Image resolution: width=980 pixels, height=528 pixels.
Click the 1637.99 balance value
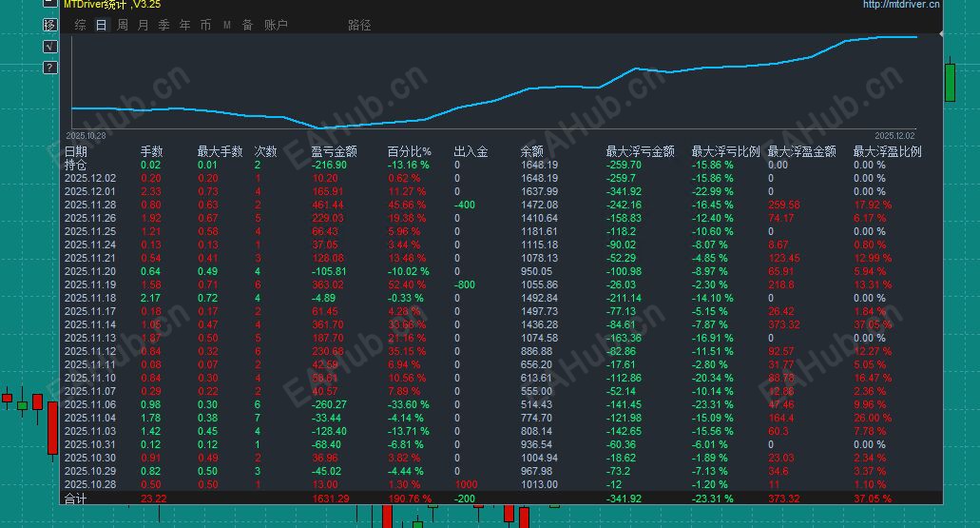(539, 191)
